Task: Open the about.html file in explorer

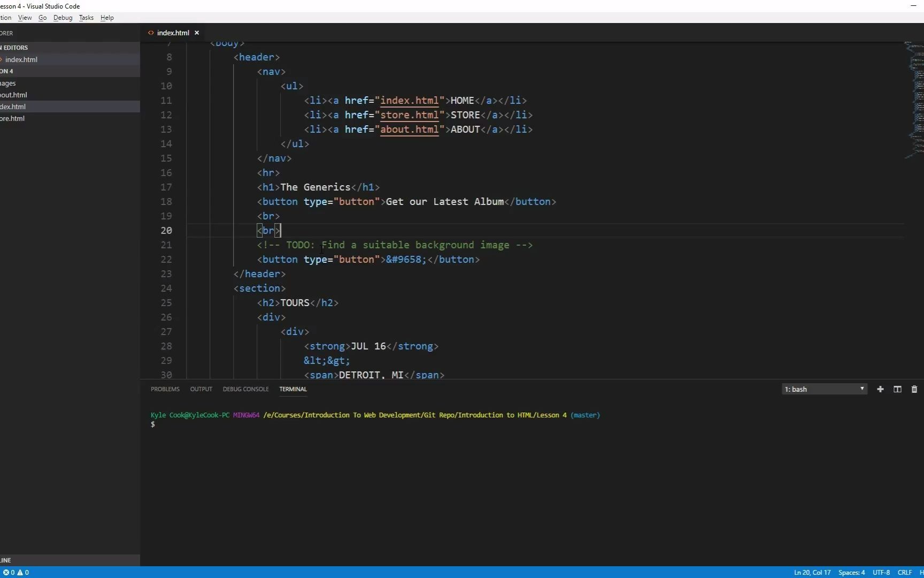Action: point(70,95)
